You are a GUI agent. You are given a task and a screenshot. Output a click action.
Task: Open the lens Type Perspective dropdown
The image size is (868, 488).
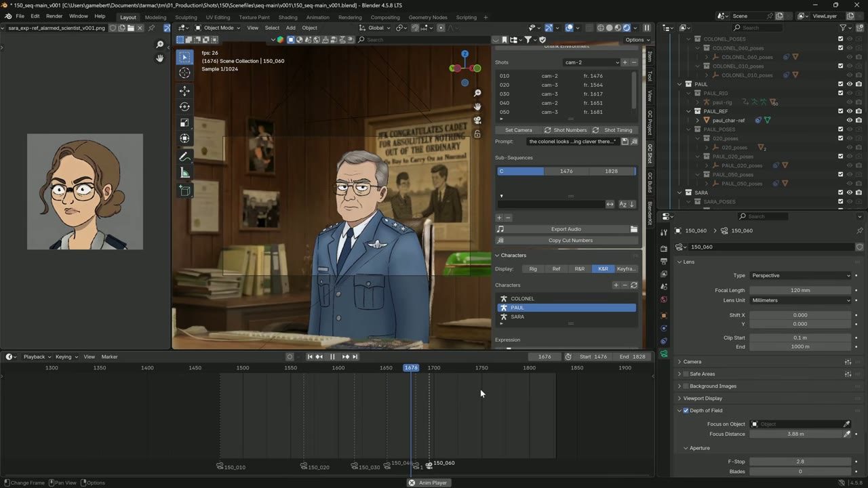coord(800,276)
